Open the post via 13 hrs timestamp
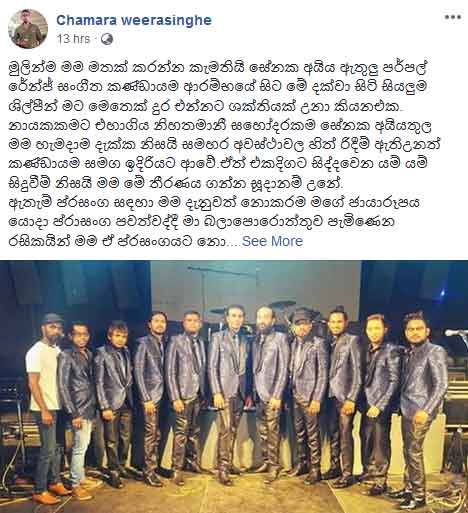The width and height of the screenshot is (468, 513). 73,39
